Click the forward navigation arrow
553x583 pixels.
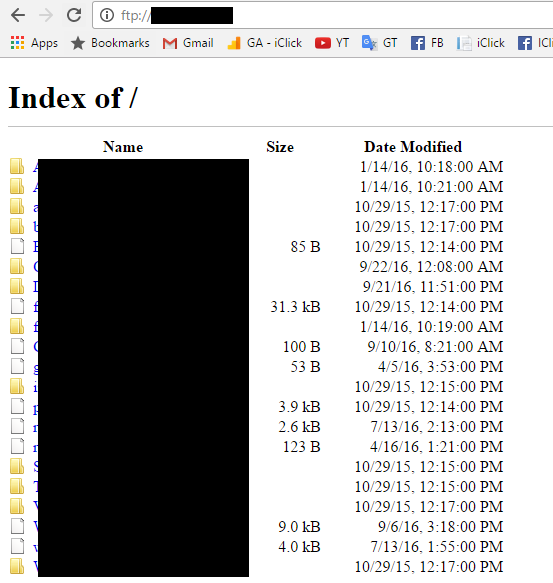coord(46,15)
